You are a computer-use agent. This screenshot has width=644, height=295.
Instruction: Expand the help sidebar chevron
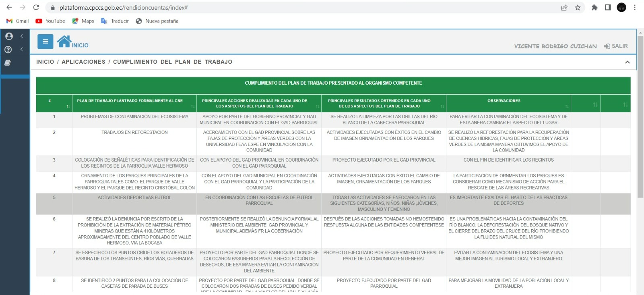pyautogui.click(x=22, y=50)
